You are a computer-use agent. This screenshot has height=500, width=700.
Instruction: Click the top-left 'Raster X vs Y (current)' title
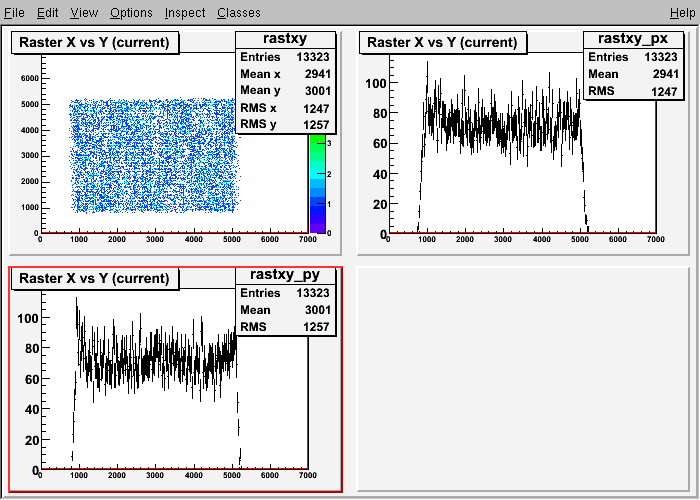(95, 42)
